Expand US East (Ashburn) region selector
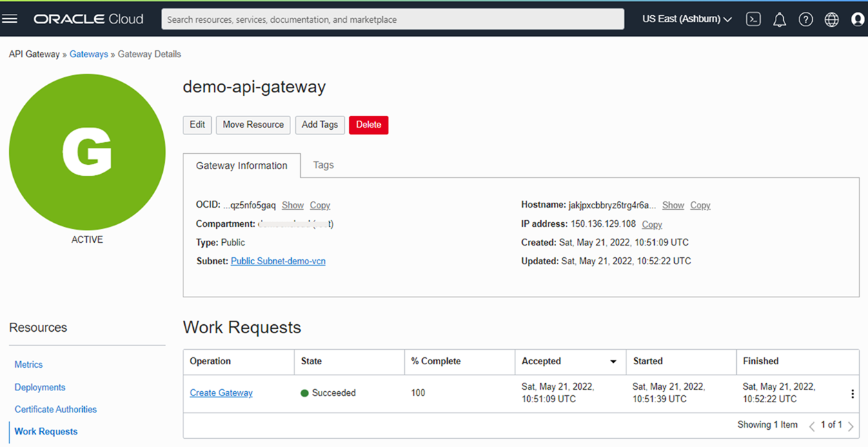Image resolution: width=868 pixels, height=447 pixels. pos(687,19)
